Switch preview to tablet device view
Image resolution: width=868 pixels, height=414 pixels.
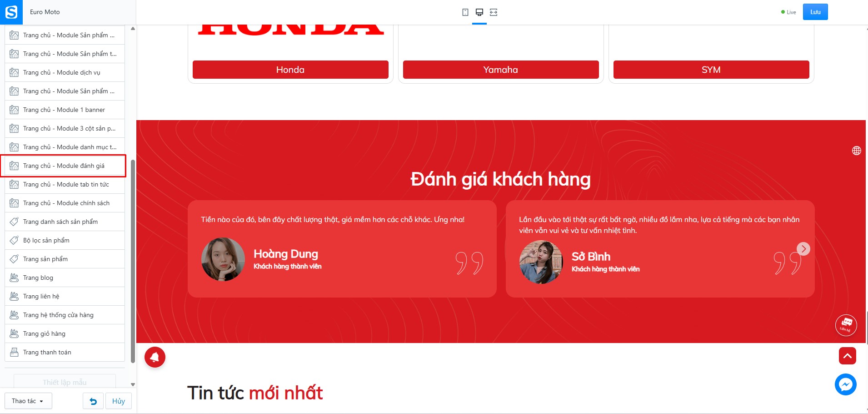point(465,12)
